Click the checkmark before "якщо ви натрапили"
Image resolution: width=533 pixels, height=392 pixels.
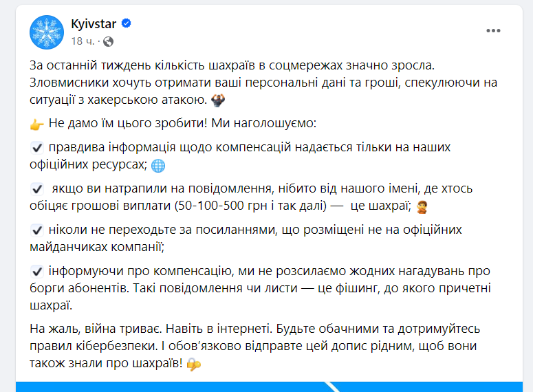point(37,188)
